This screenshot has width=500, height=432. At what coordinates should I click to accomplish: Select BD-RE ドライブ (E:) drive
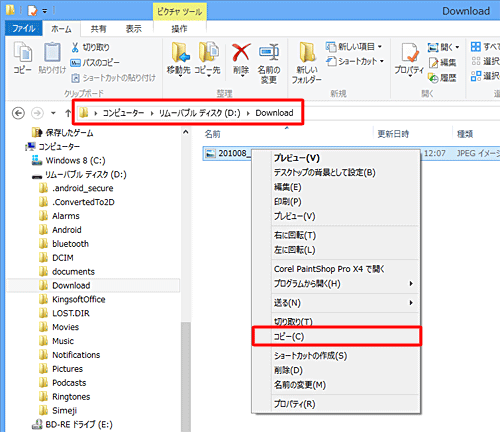(x=72, y=424)
